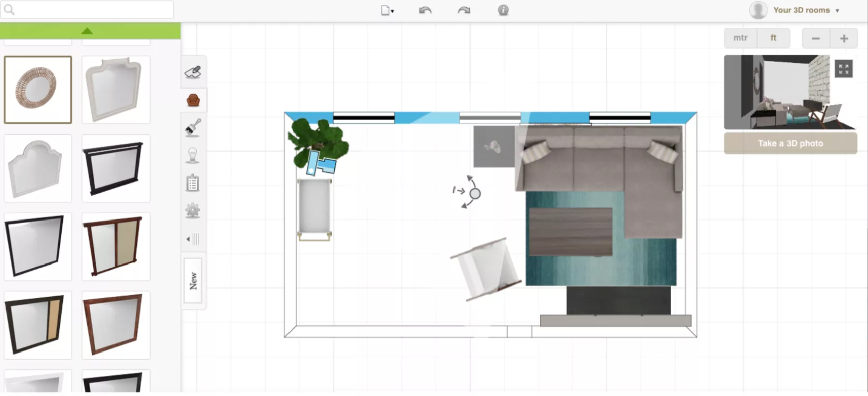Select the dark TV console cabinet
The image size is (868, 396).
(618, 300)
